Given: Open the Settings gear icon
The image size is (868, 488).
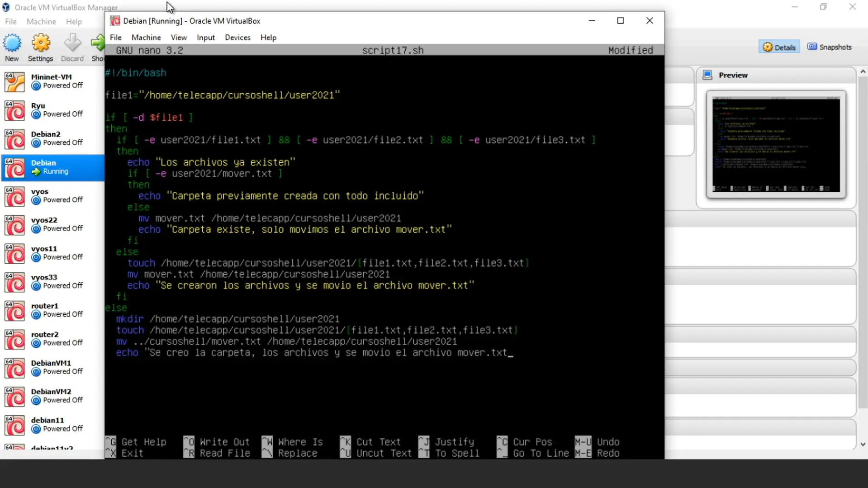Looking at the screenshot, I should 41,44.
